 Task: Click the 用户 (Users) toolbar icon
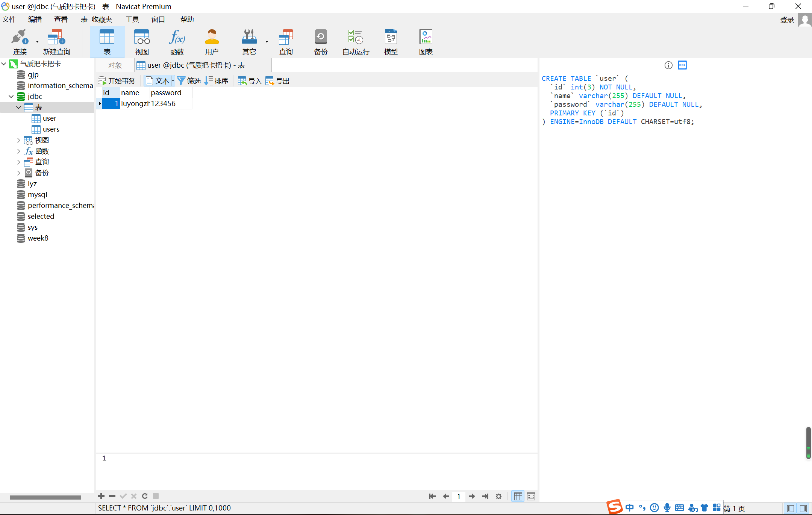212,41
